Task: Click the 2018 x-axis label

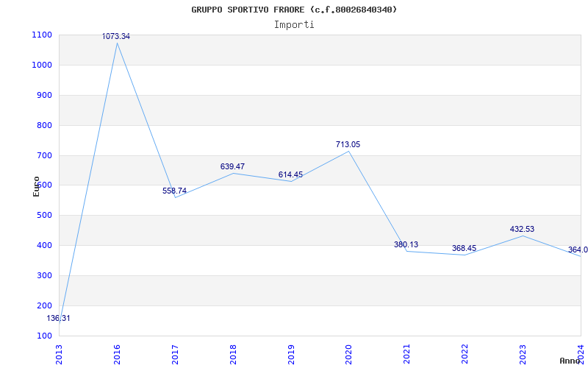Action: (x=233, y=354)
